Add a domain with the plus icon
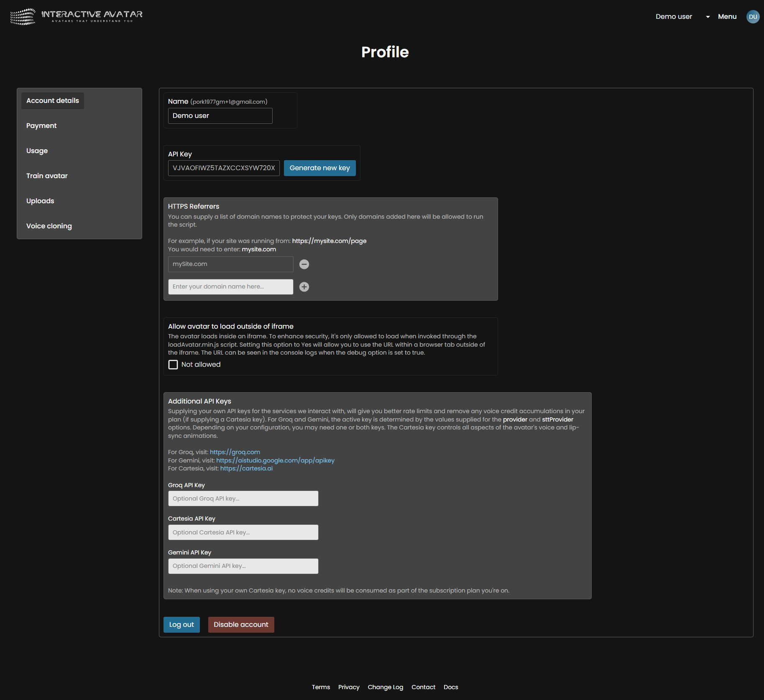Screen dimensions: 764x700 (x=304, y=287)
